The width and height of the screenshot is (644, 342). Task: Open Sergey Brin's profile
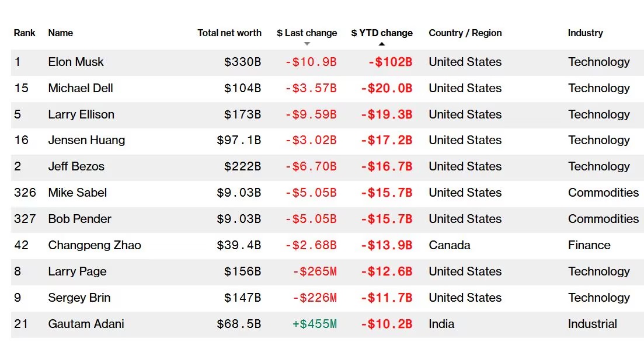[79, 298]
